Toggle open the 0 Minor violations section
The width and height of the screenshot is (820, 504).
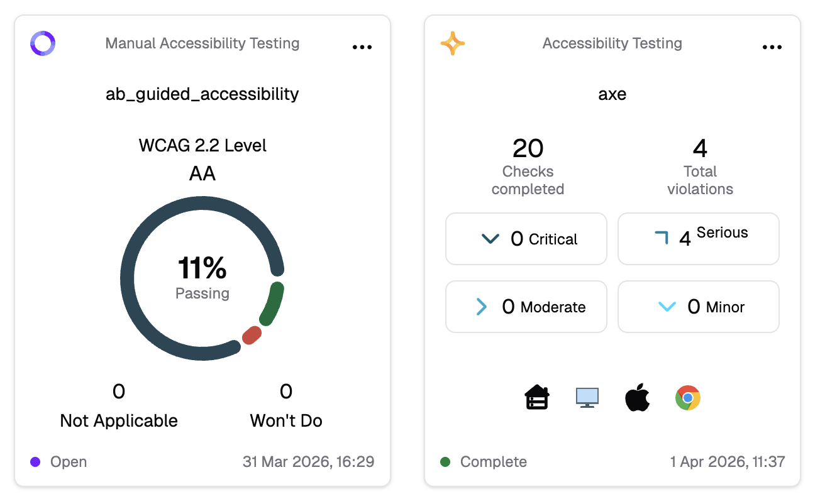[x=699, y=307]
